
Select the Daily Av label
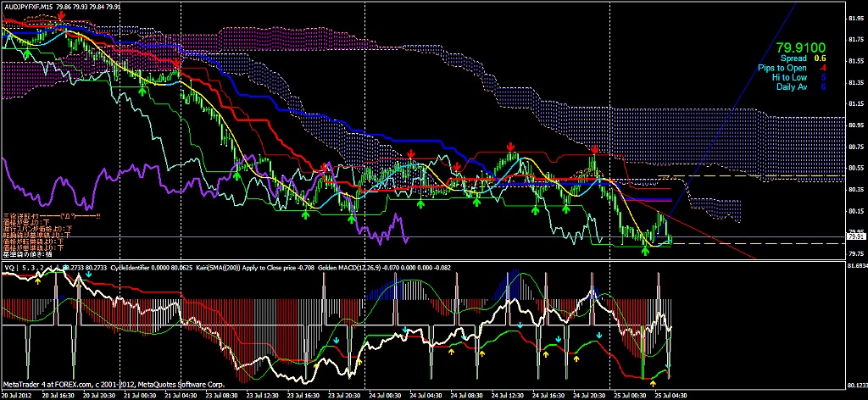792,86
